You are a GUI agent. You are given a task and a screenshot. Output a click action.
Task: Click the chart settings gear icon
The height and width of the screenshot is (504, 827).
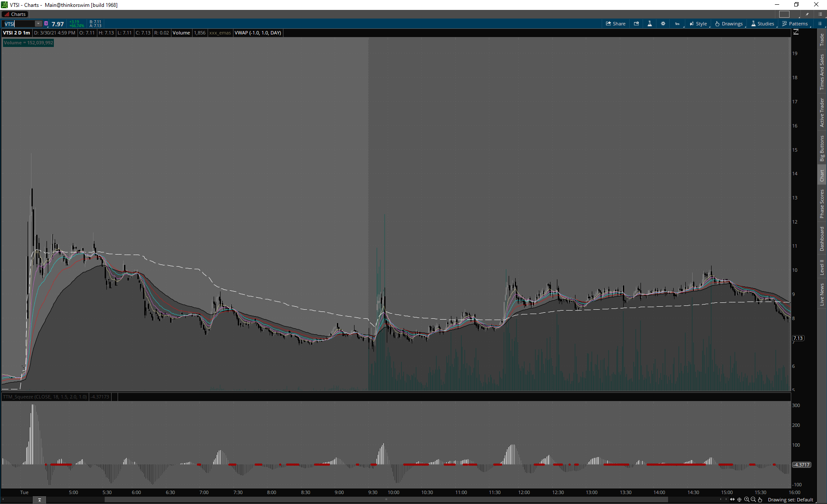(x=663, y=24)
